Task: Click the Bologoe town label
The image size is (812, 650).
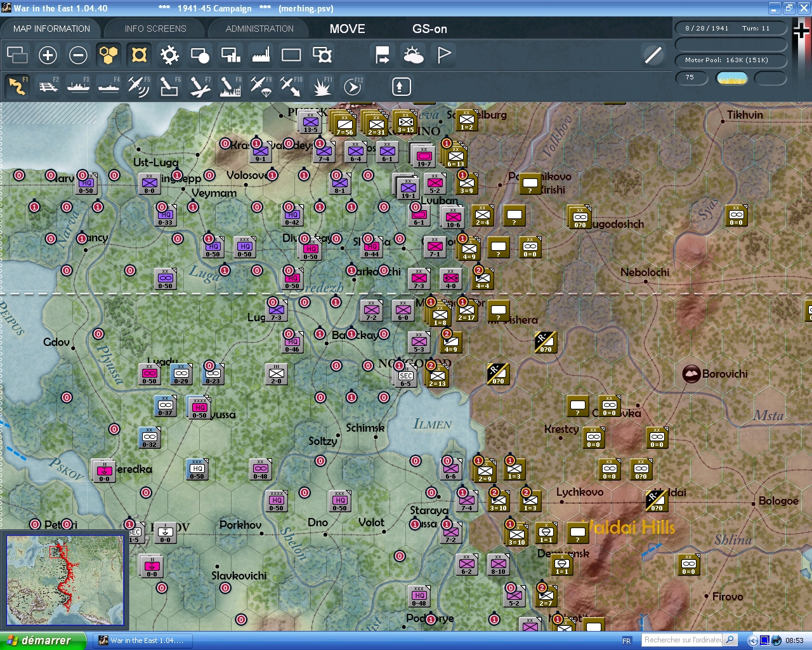Action: coord(778,501)
